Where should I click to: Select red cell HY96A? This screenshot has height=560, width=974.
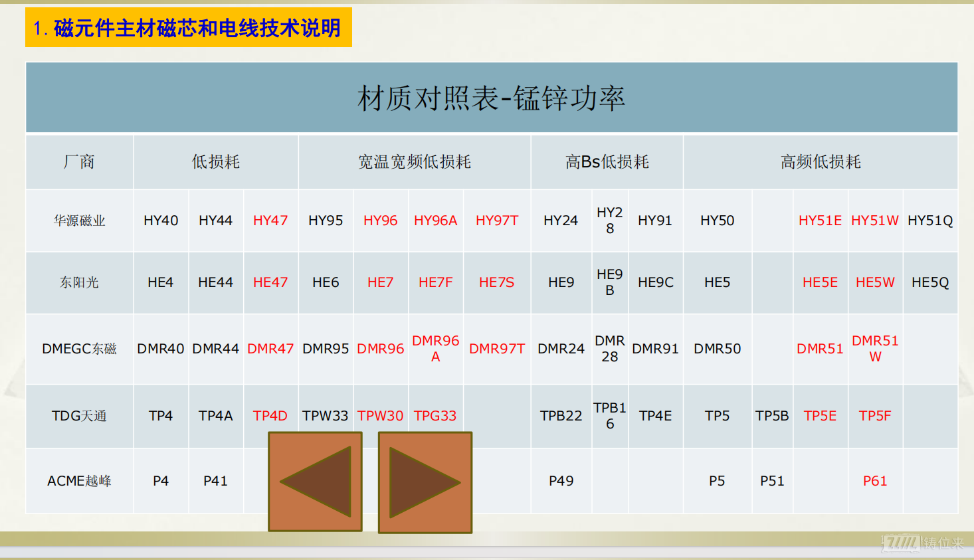(436, 221)
